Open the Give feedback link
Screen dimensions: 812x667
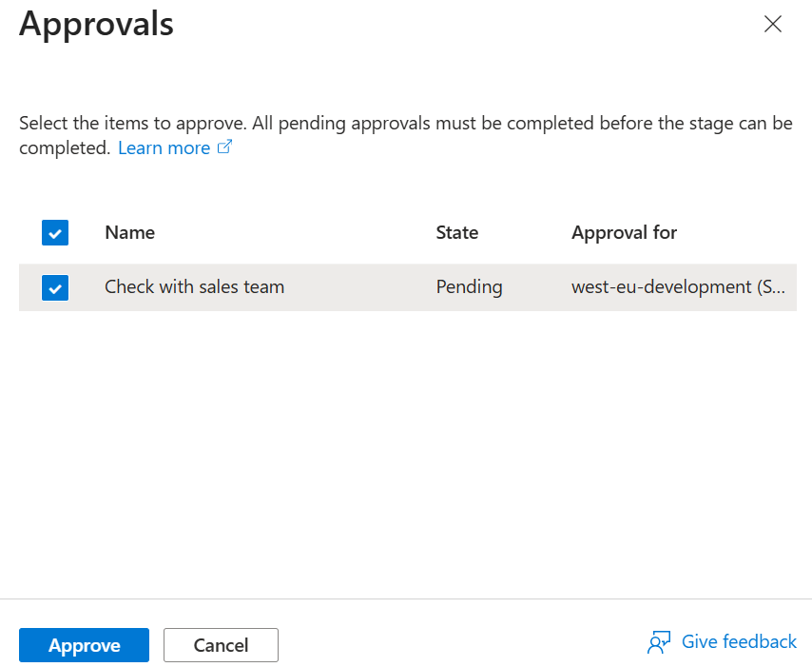pyautogui.click(x=739, y=642)
